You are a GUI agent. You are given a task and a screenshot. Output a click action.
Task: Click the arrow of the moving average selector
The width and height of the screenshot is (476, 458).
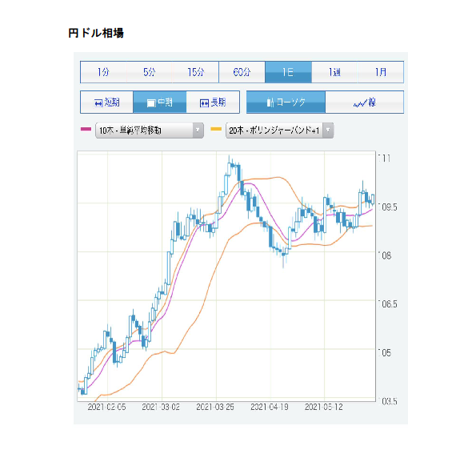click(x=198, y=131)
